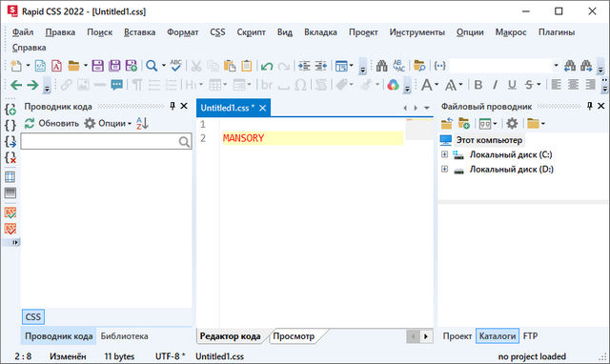Screen dimensions: 610x364
Task: Click the Save file icon in toolbar
Action: point(97,66)
